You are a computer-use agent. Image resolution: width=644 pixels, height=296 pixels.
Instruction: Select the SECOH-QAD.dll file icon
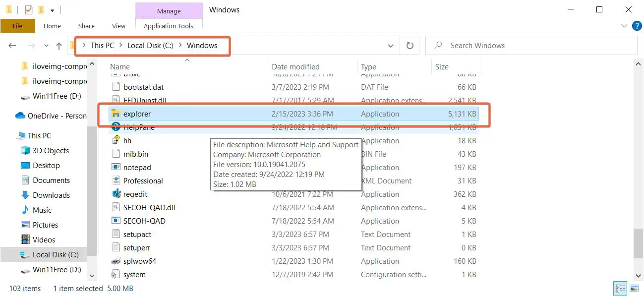point(116,207)
